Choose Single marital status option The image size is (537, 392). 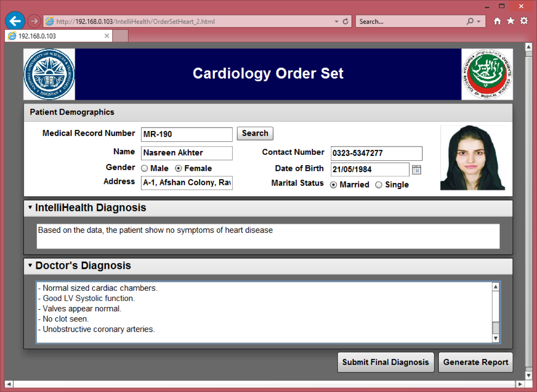pos(379,185)
